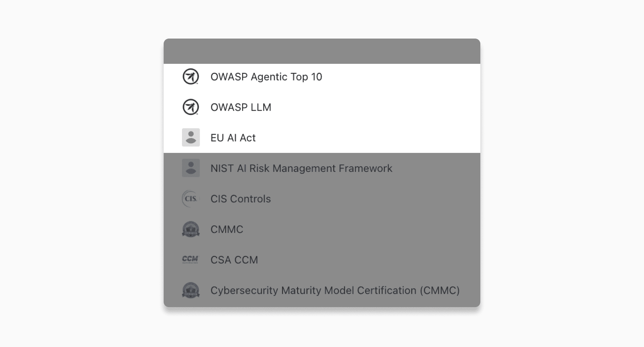
Task: Select OWASP Agentic Top 10 from the list
Action: 266,77
